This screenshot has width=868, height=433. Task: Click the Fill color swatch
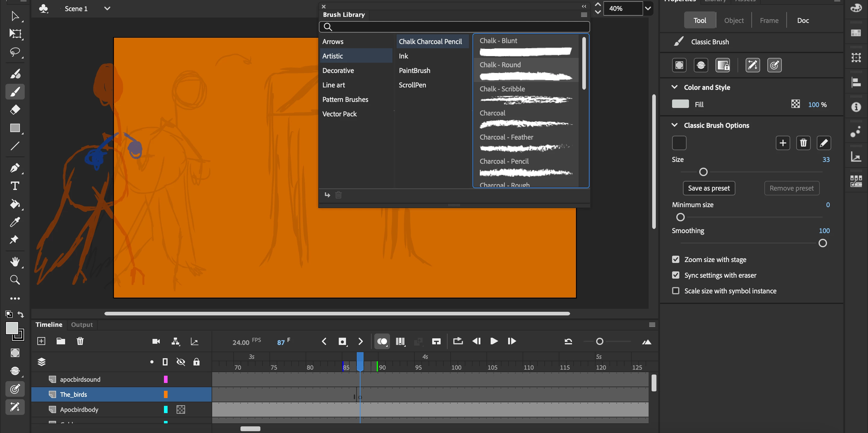pyautogui.click(x=680, y=104)
